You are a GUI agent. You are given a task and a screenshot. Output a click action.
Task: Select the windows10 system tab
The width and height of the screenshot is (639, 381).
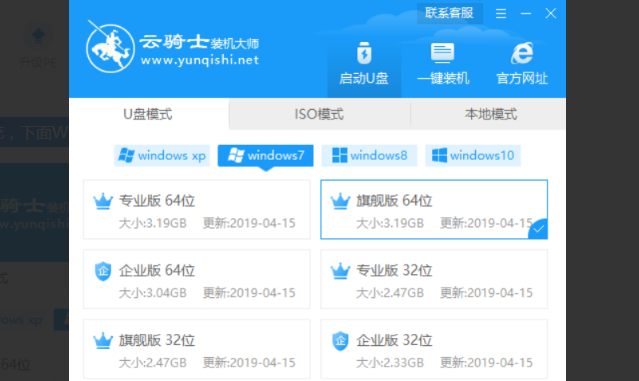coord(473,155)
